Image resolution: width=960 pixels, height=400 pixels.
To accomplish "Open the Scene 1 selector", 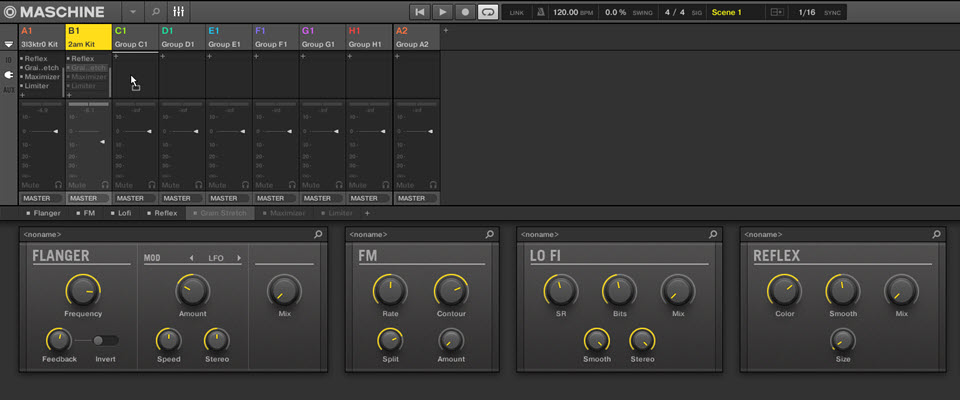I will point(737,12).
